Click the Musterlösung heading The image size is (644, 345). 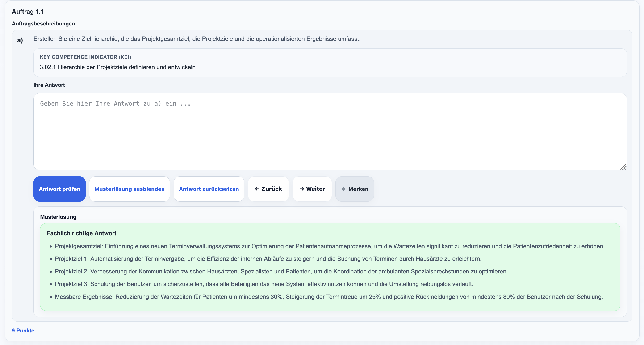[x=58, y=217]
